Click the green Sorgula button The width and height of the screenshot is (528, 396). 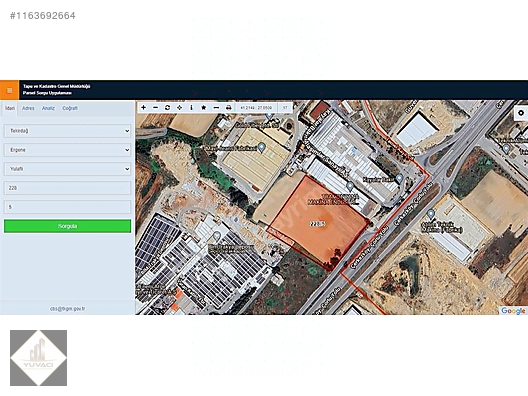pyautogui.click(x=67, y=226)
